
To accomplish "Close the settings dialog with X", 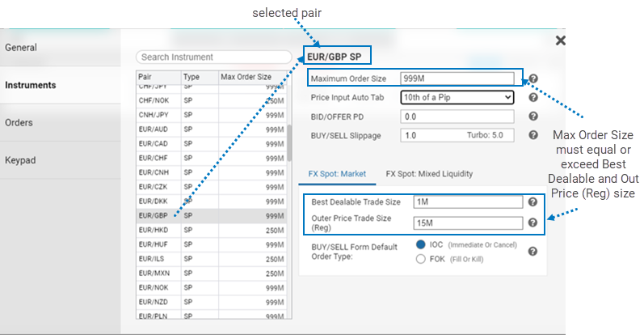I will tap(560, 40).
